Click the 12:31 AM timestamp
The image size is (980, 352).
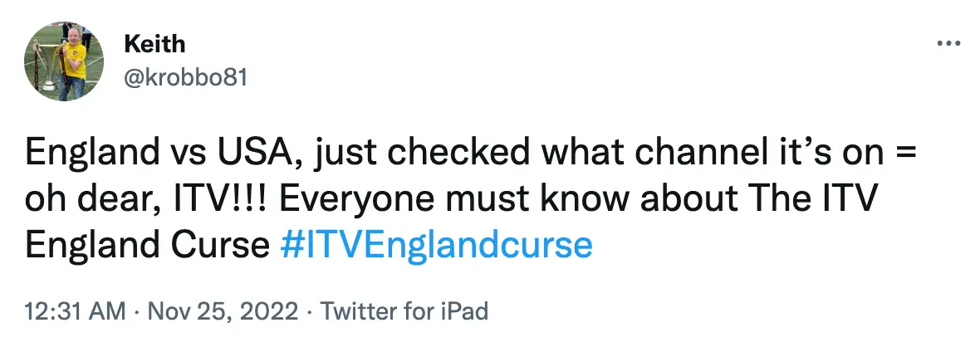point(76,311)
